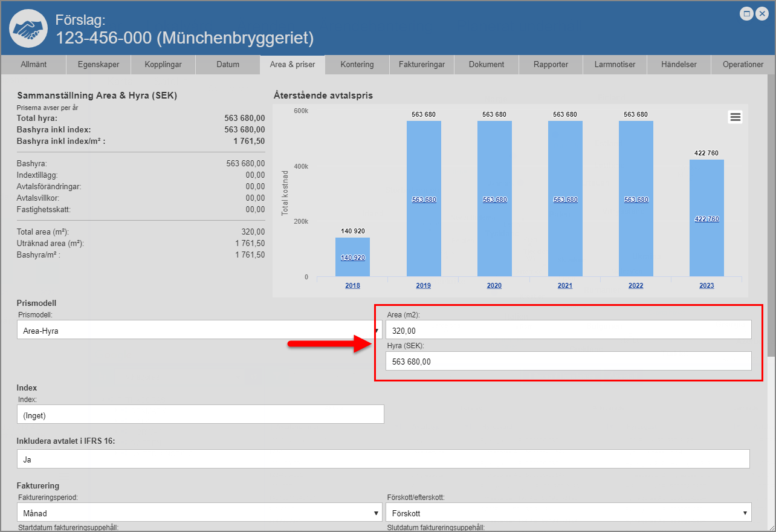Screen dimensions: 776x532
Task: Open the chart hamburger menu icon
Action: tap(735, 117)
